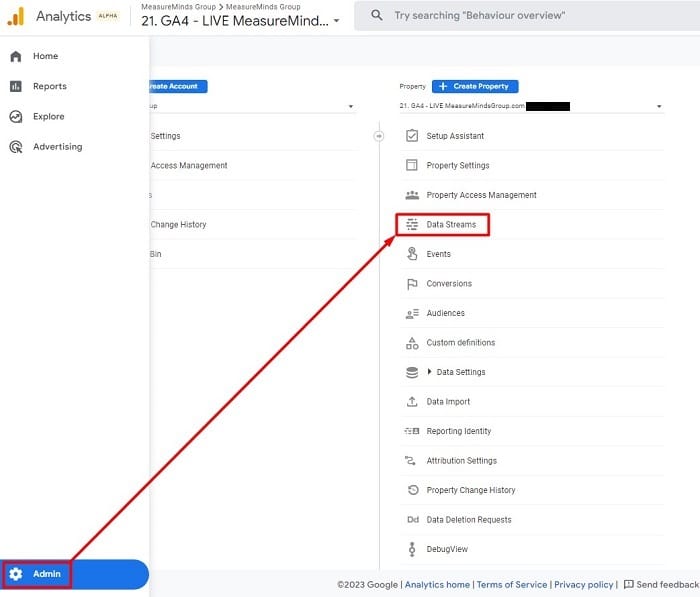Click the Events touch icon
Screen dimensions: 700x597
click(x=412, y=254)
